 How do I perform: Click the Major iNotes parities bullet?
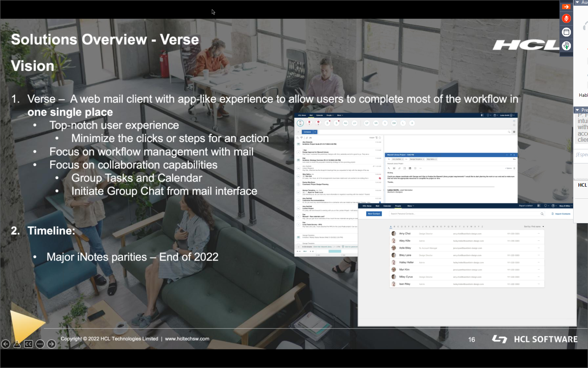pos(132,257)
